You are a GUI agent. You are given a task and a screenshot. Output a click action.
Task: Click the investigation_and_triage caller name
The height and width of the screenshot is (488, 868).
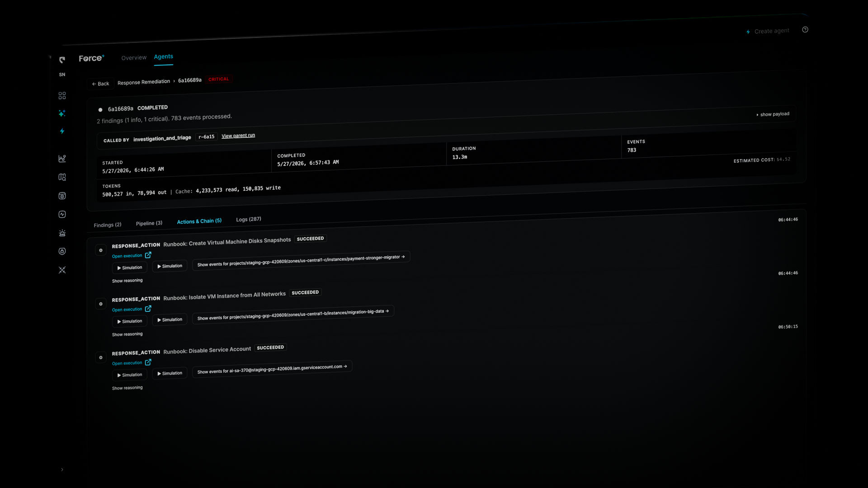pos(162,138)
